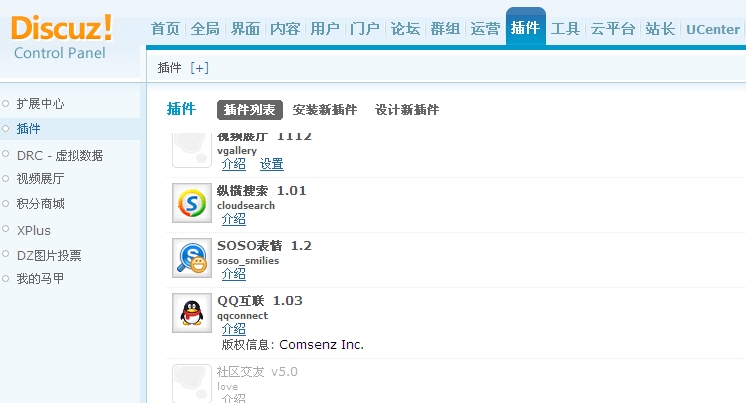The height and width of the screenshot is (403, 746).
Task: Open 视频展厅 in the left sidebar
Action: 40,178
